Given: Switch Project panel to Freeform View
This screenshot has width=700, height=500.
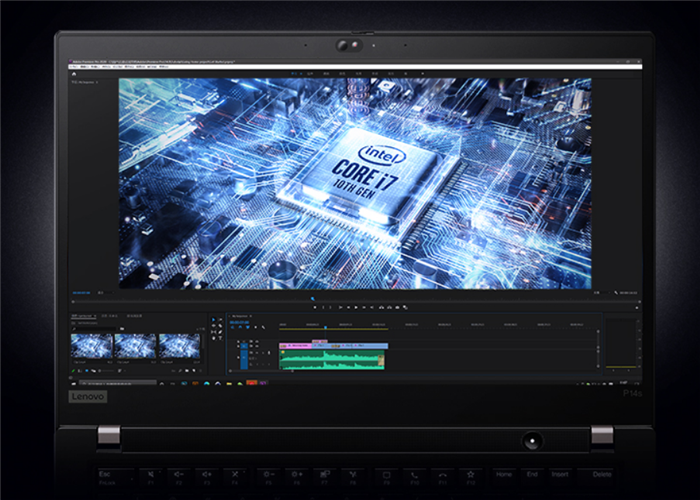Looking at the screenshot, I should tap(93, 371).
